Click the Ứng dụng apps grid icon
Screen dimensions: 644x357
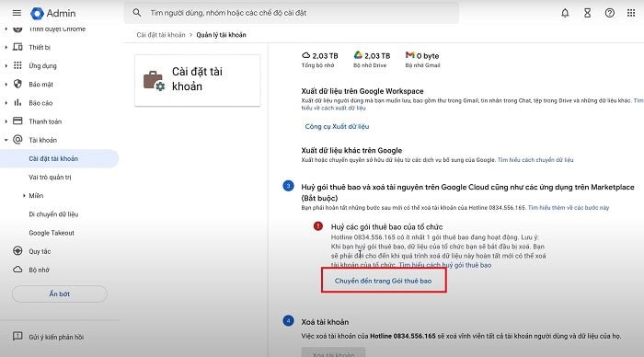[x=17, y=65]
